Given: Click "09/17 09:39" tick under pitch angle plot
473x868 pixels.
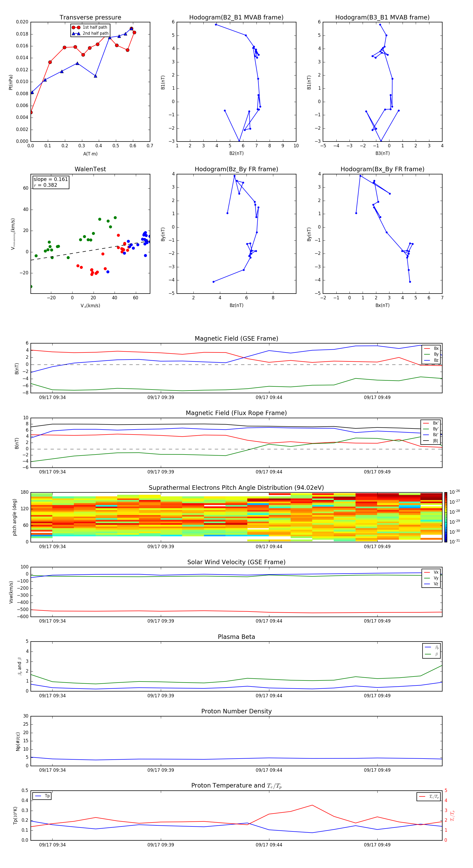Looking at the screenshot, I should [x=161, y=547].
